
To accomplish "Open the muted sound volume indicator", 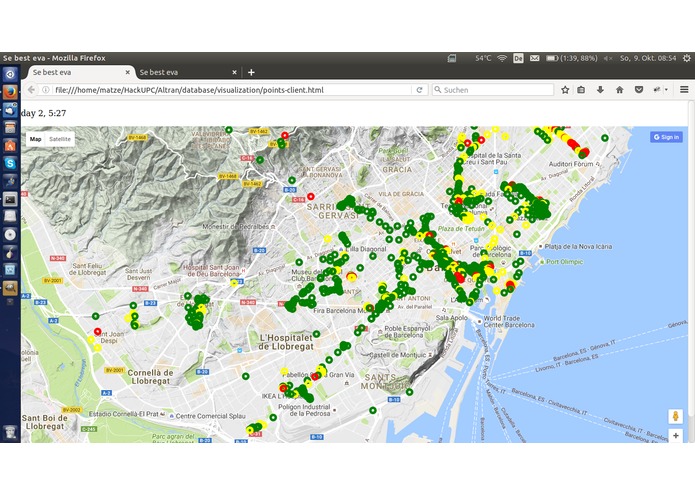I will [x=608, y=58].
